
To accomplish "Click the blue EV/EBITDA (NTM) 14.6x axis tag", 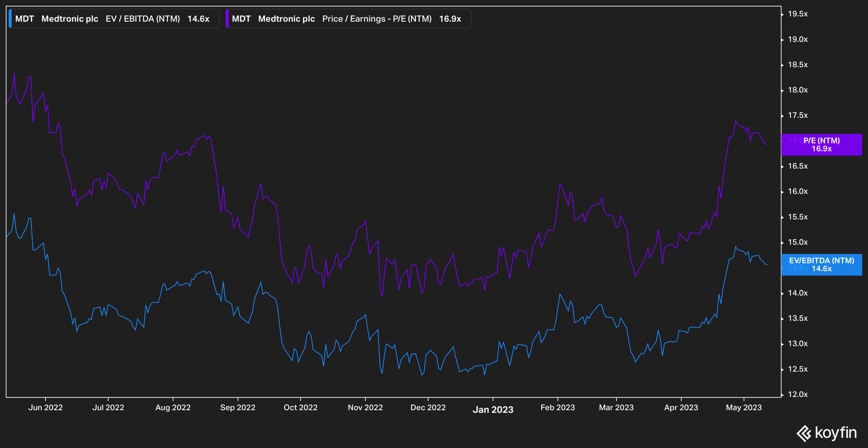I will coord(821,264).
